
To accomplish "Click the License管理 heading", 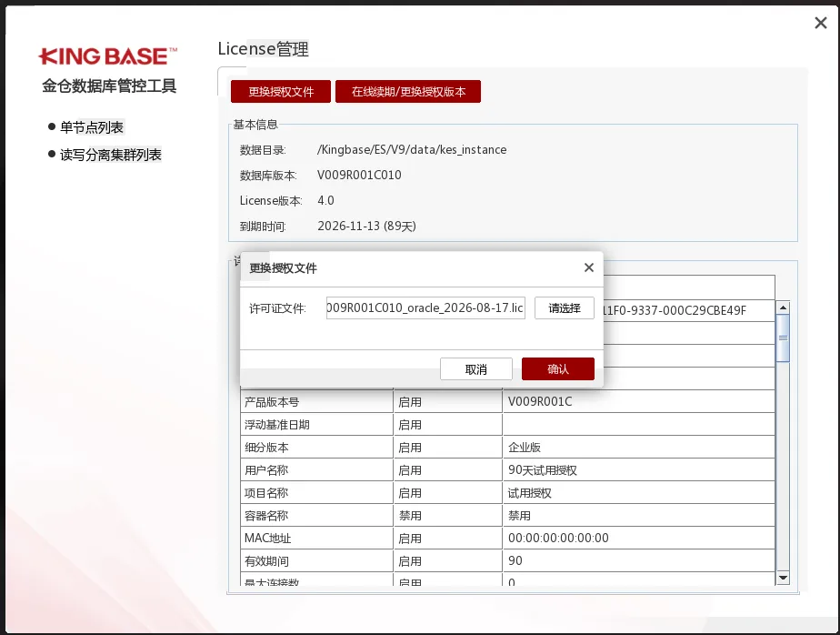I will point(263,49).
